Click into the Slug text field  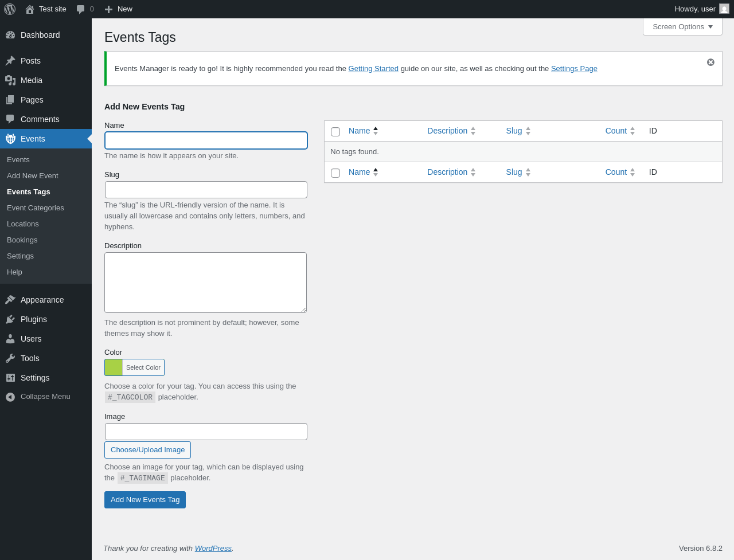[206, 190]
